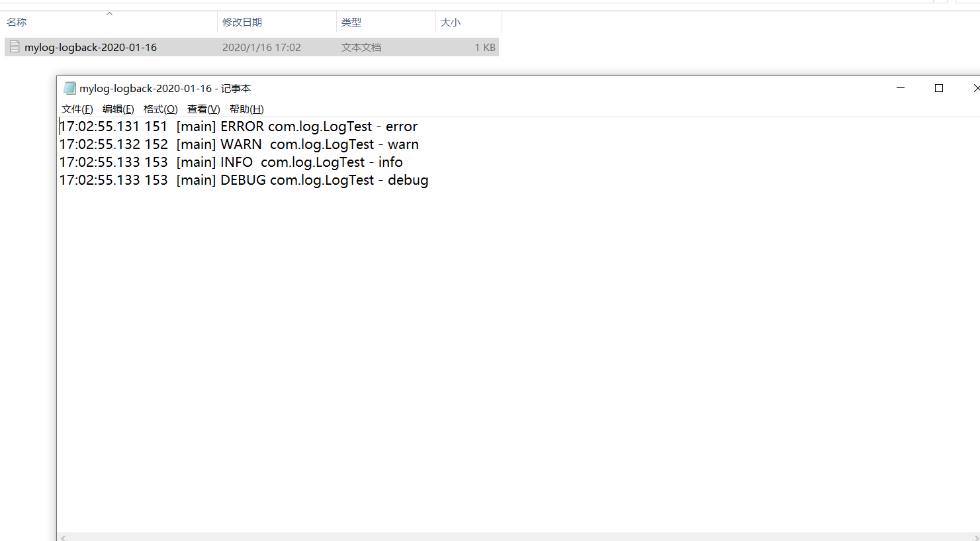Click the WARN log line in Notepad

239,144
